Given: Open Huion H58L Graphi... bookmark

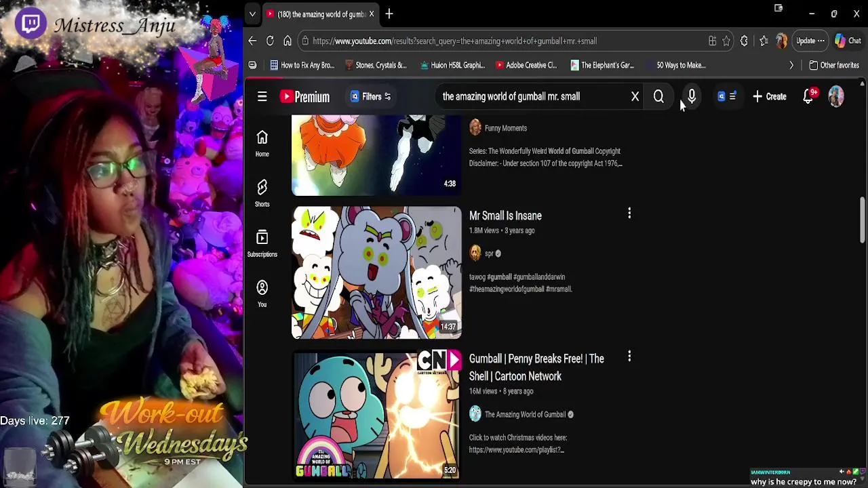Looking at the screenshot, I should coord(452,65).
